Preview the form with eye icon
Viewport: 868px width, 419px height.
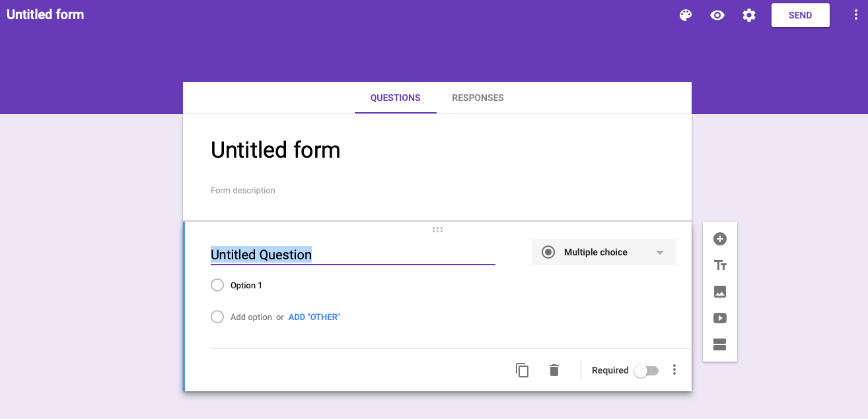[x=717, y=15]
